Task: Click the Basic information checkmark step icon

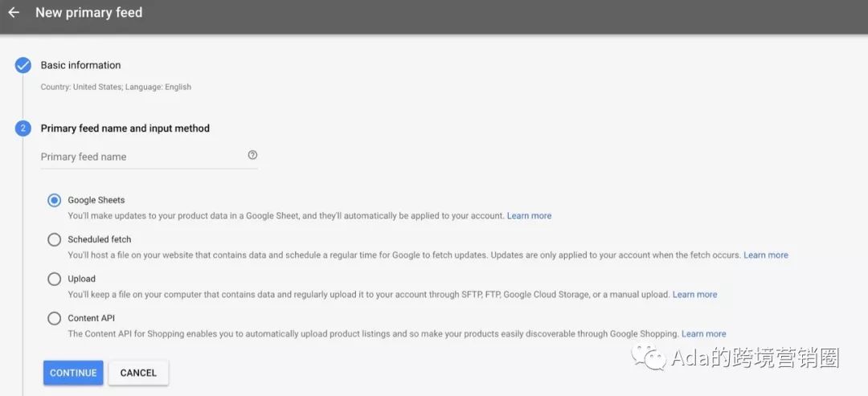Action: tap(23, 65)
